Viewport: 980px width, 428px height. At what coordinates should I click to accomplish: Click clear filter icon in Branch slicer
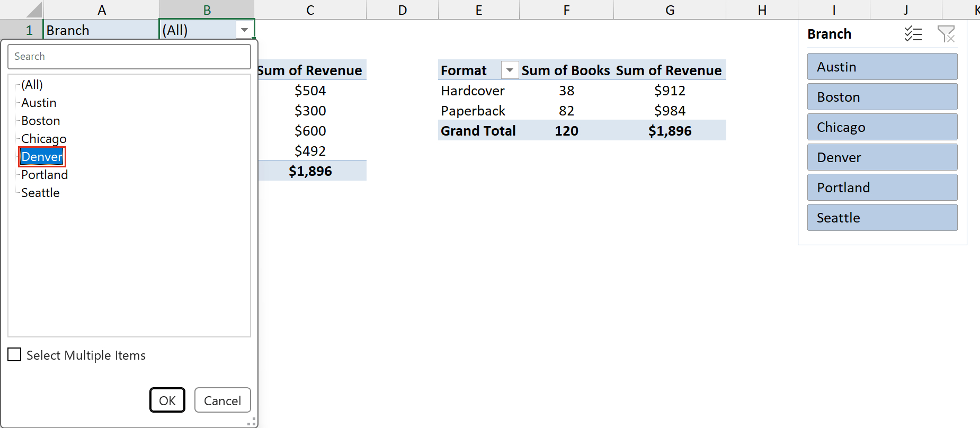point(946,34)
